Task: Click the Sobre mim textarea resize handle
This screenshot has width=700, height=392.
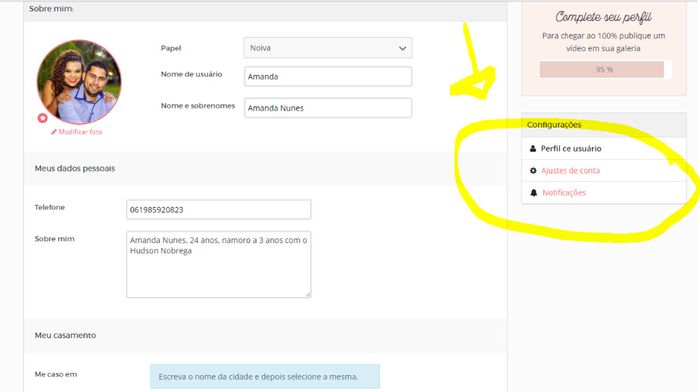Action: pyautogui.click(x=308, y=295)
